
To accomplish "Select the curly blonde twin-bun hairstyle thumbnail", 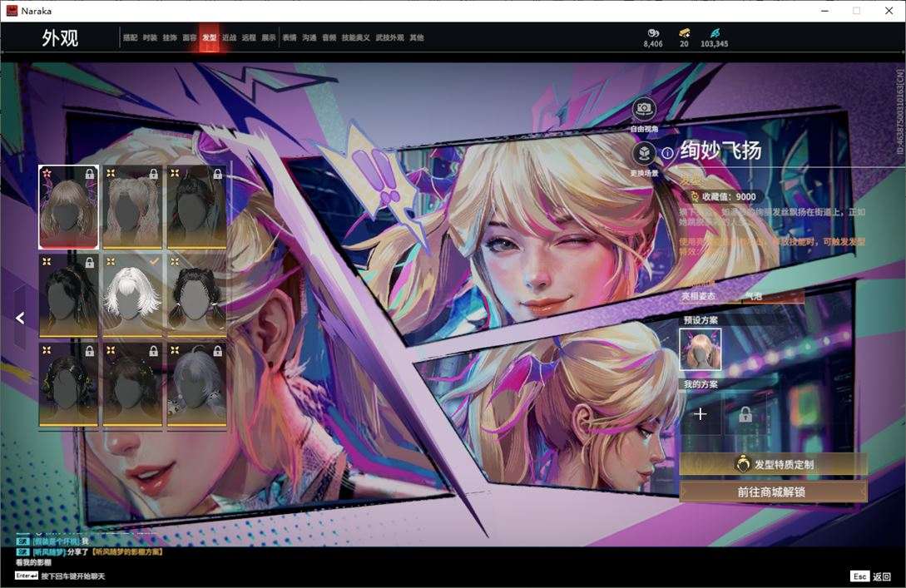I will [x=132, y=207].
